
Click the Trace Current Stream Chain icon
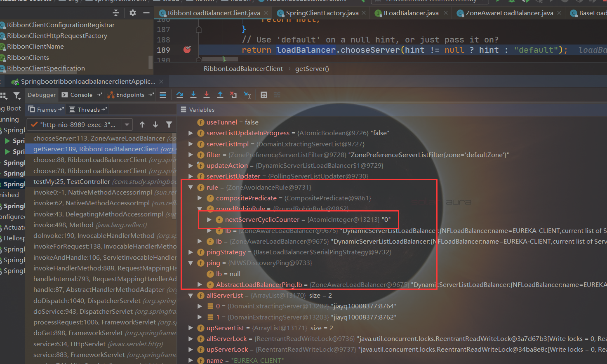(x=277, y=95)
